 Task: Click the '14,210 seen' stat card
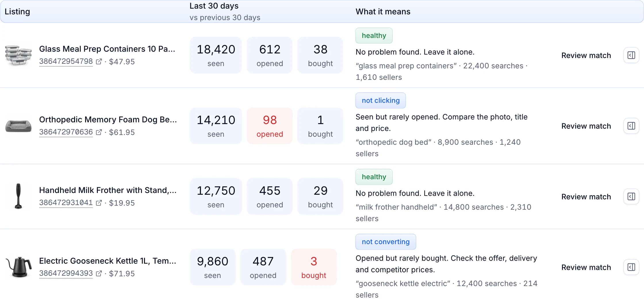216,126
